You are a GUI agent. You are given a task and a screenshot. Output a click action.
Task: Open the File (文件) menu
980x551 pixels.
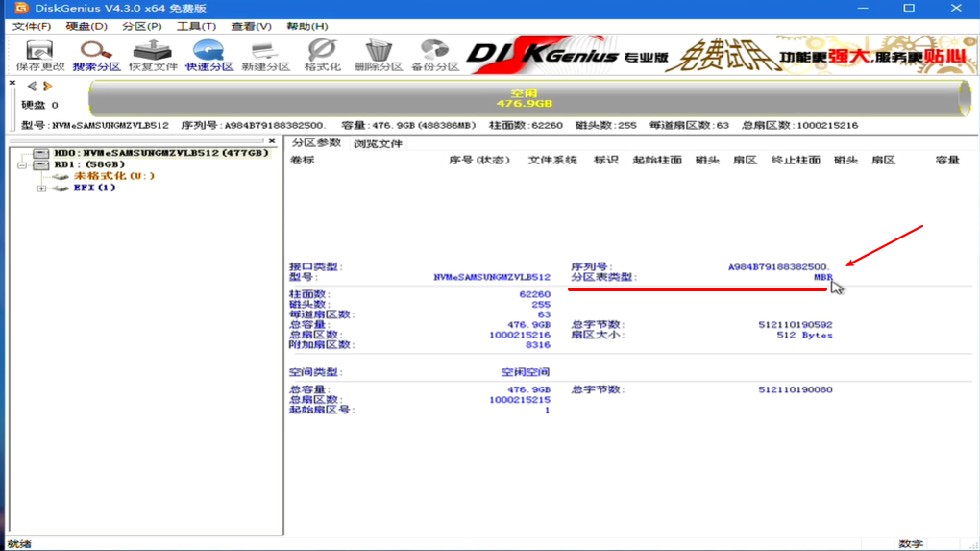point(32,26)
